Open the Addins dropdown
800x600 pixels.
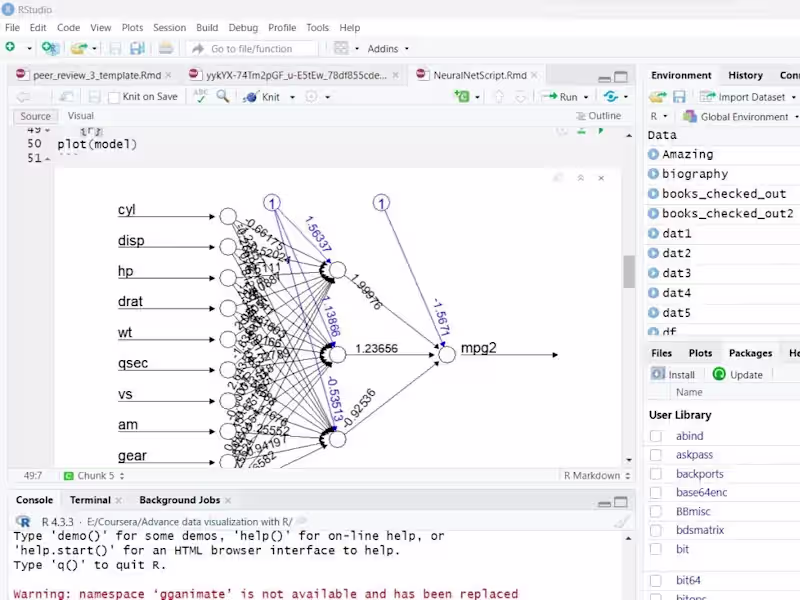(x=388, y=48)
